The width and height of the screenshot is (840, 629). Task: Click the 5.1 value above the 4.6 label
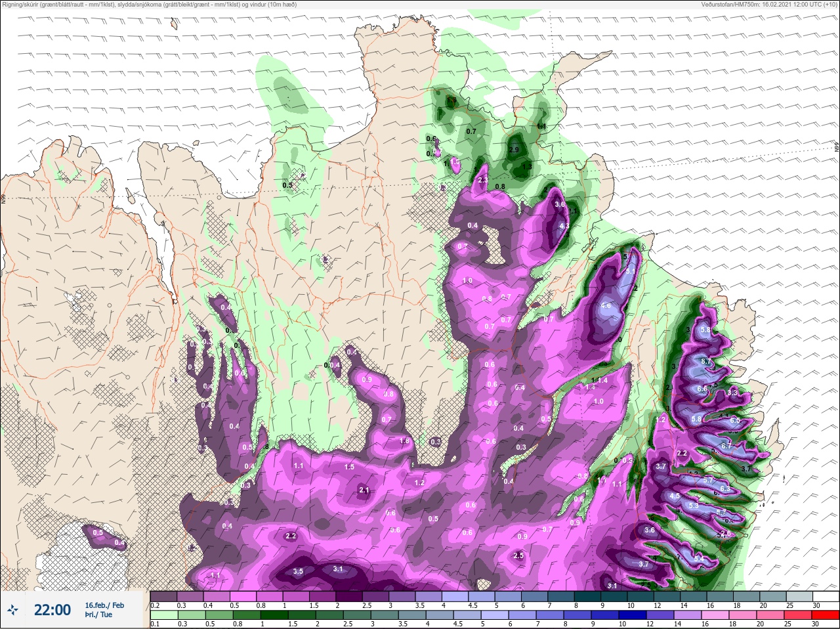[631, 271]
